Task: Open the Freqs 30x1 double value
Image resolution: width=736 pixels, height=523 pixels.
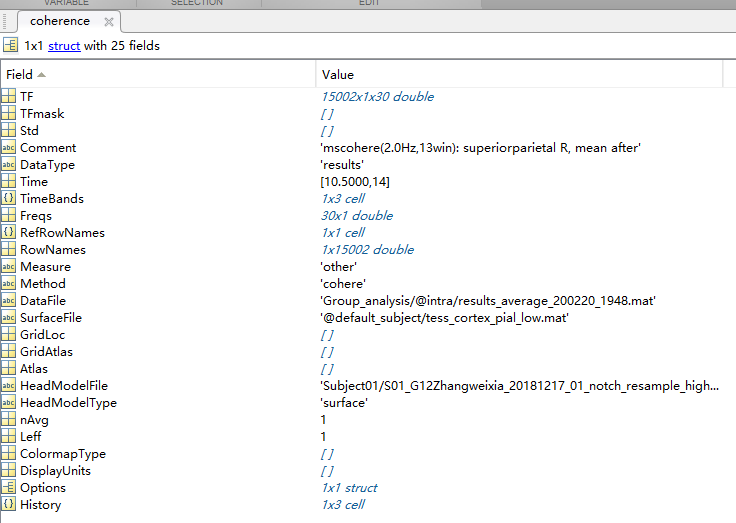Action: (357, 215)
